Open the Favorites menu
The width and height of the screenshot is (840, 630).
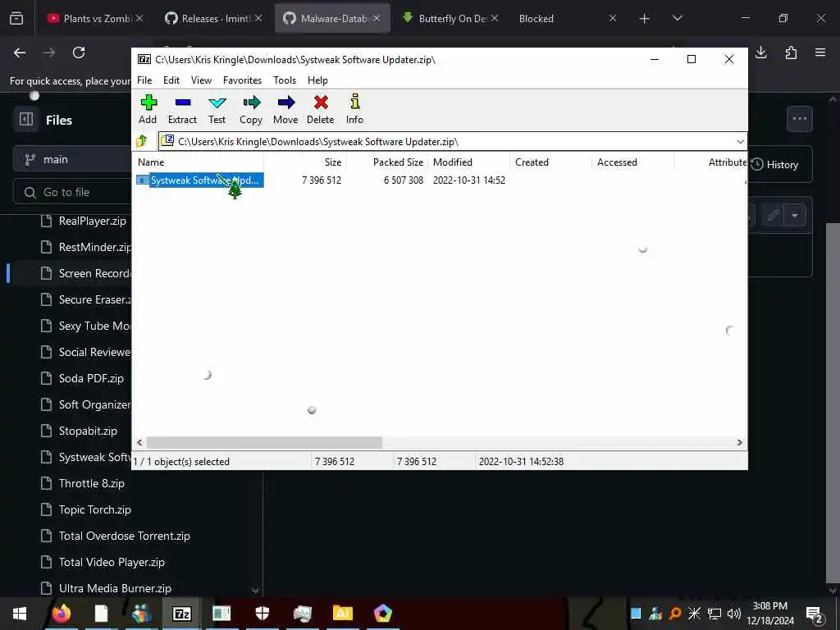[242, 80]
